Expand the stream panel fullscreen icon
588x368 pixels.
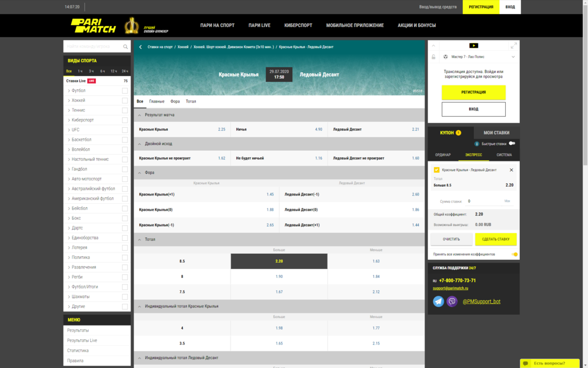514,45
